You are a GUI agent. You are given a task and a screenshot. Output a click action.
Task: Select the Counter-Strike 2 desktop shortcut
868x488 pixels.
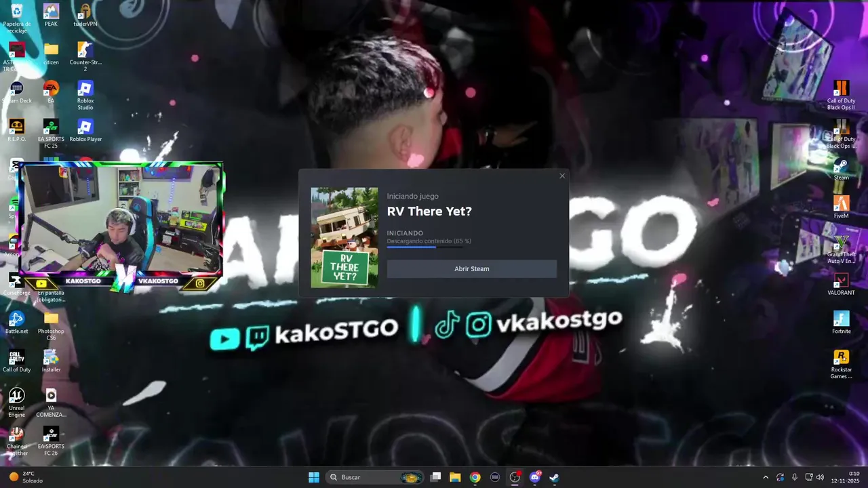[85, 57]
